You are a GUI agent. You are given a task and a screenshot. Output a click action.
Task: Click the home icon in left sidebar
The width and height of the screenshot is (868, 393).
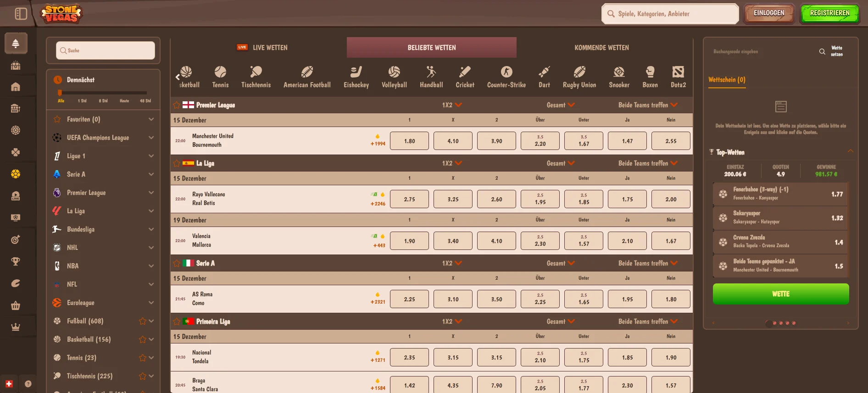[16, 87]
